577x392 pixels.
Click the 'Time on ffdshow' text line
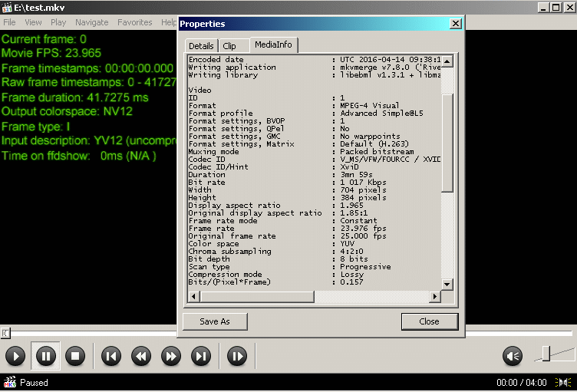(x=79, y=156)
